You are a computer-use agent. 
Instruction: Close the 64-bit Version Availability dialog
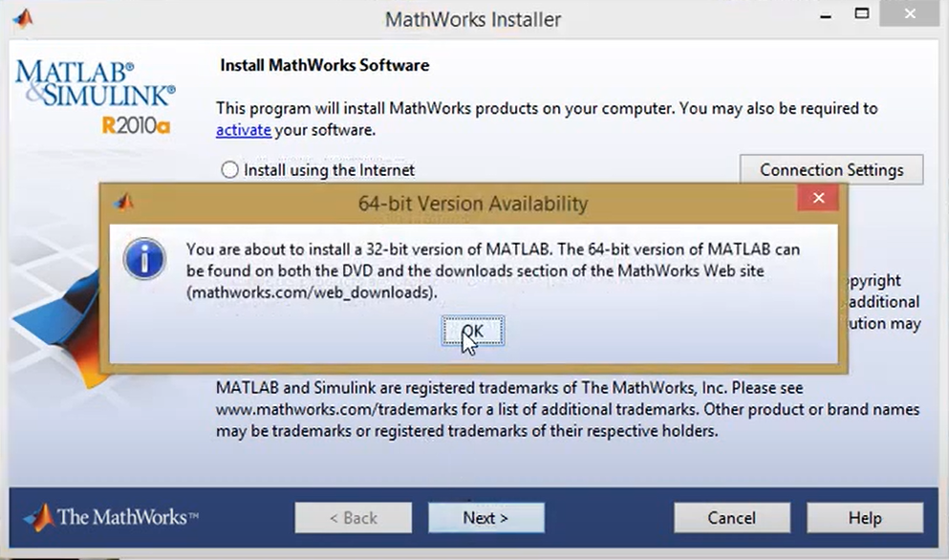tap(818, 200)
